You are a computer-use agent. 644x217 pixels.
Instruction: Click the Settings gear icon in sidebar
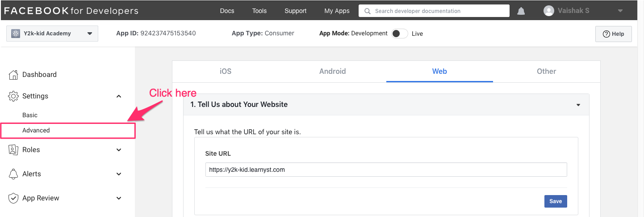tap(13, 96)
